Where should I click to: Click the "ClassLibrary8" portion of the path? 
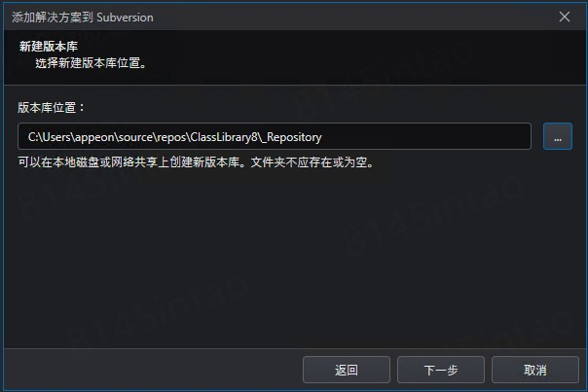(224, 137)
